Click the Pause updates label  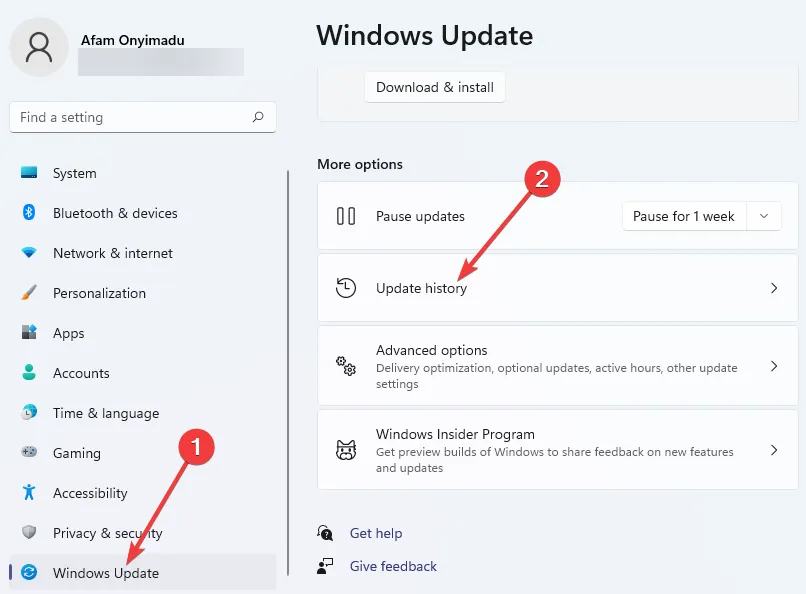(420, 216)
